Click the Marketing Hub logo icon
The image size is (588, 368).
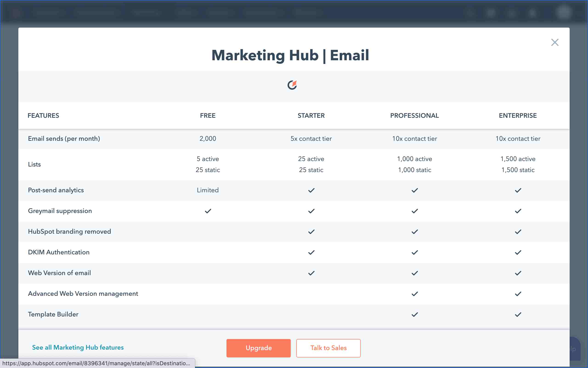click(x=292, y=85)
